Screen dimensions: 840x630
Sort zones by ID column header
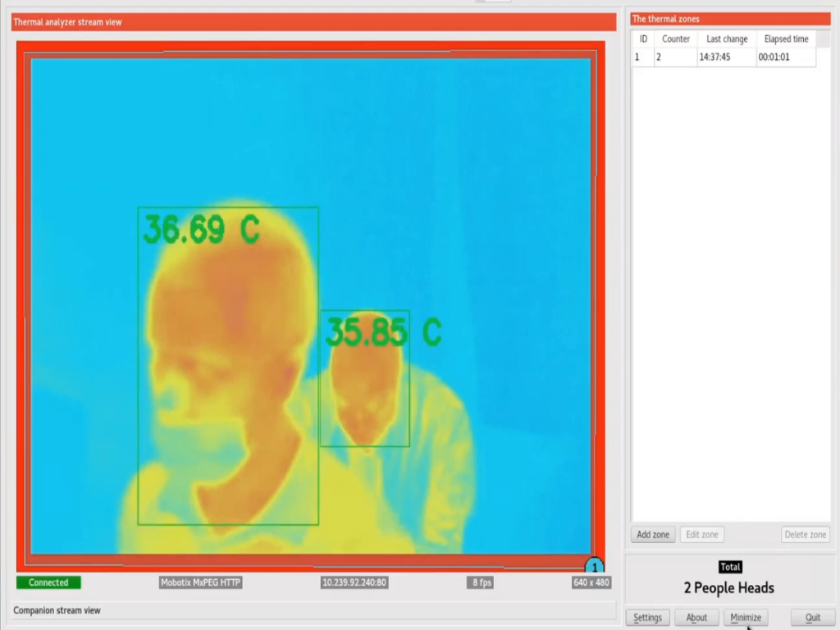pos(643,39)
